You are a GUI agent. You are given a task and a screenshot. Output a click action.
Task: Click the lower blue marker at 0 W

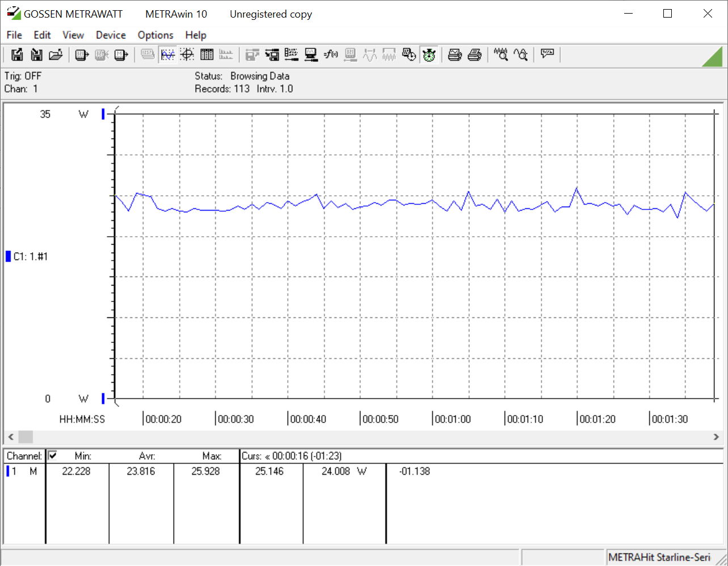coord(103,399)
